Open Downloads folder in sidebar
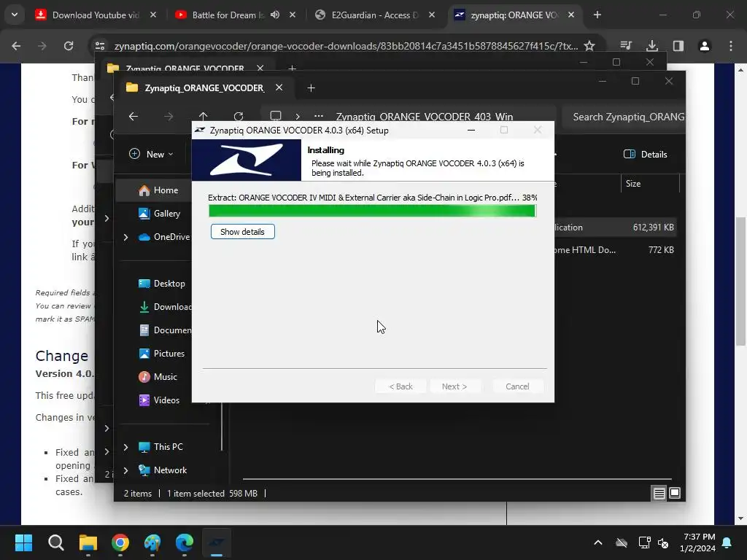 [x=166, y=307]
